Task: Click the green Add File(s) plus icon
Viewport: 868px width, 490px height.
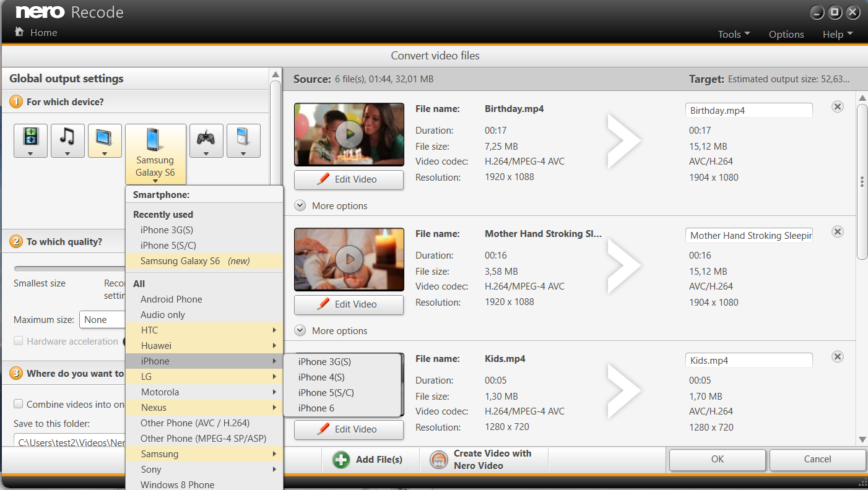Action: [341, 460]
